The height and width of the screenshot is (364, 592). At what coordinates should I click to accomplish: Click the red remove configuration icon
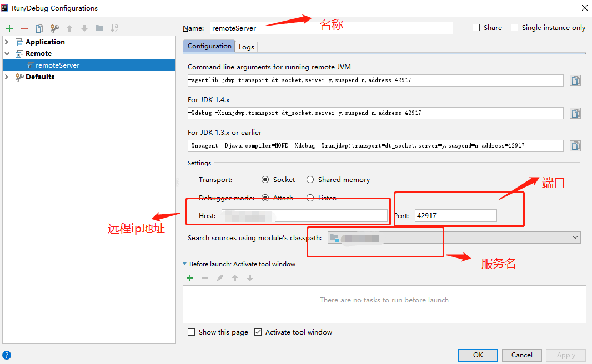[24, 28]
